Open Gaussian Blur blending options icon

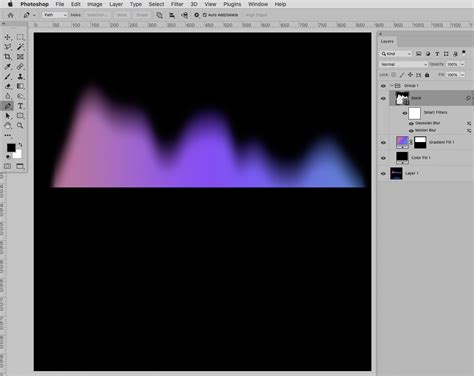tap(469, 123)
